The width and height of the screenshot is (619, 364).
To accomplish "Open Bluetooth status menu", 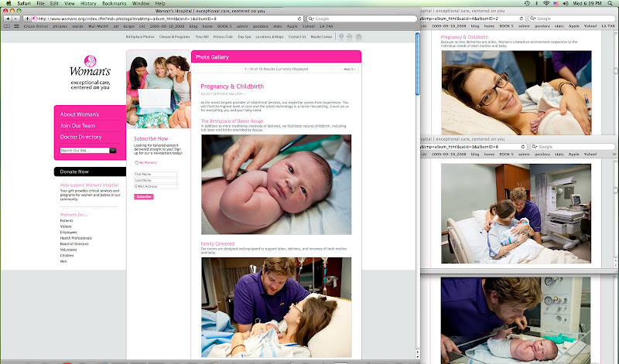I will click(536, 3).
